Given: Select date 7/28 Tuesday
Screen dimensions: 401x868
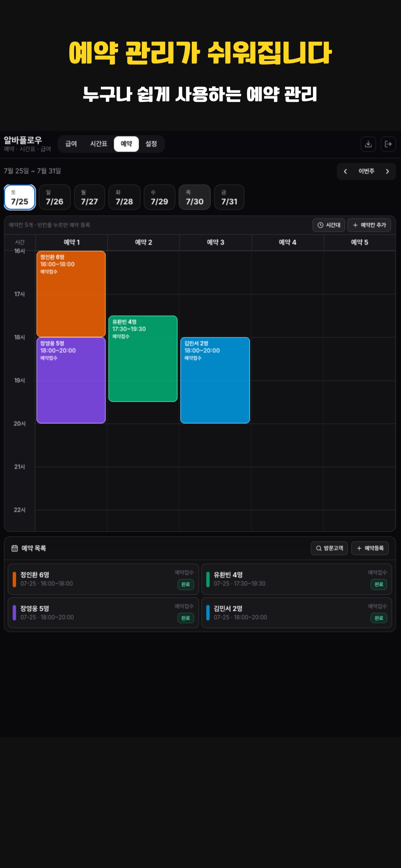Looking at the screenshot, I should (x=124, y=197).
